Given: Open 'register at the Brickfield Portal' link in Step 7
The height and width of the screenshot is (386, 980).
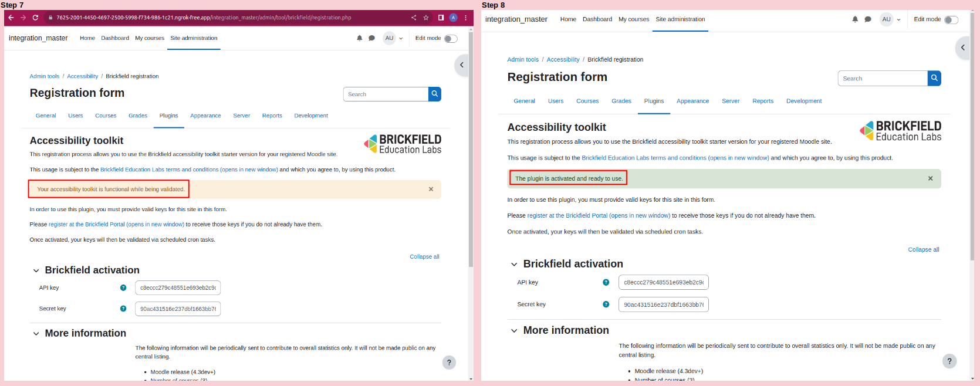Looking at the screenshot, I should (x=116, y=224).
